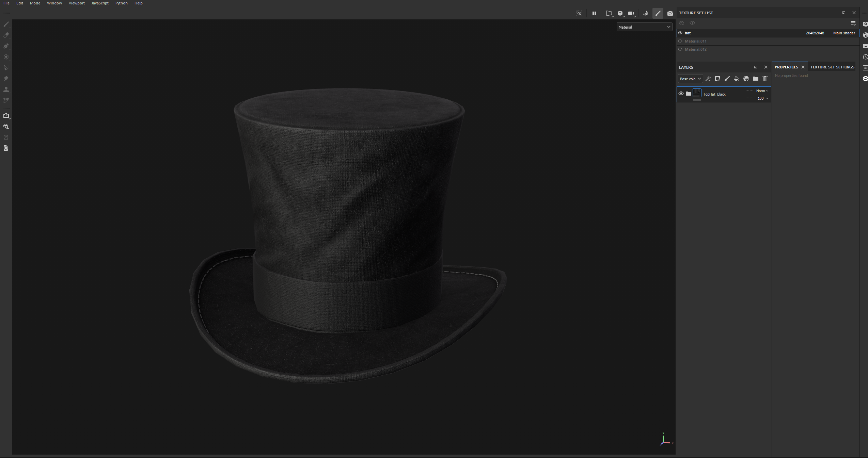The height and width of the screenshot is (458, 868).
Task: Switch to Texture Set Settings tab
Action: (832, 67)
